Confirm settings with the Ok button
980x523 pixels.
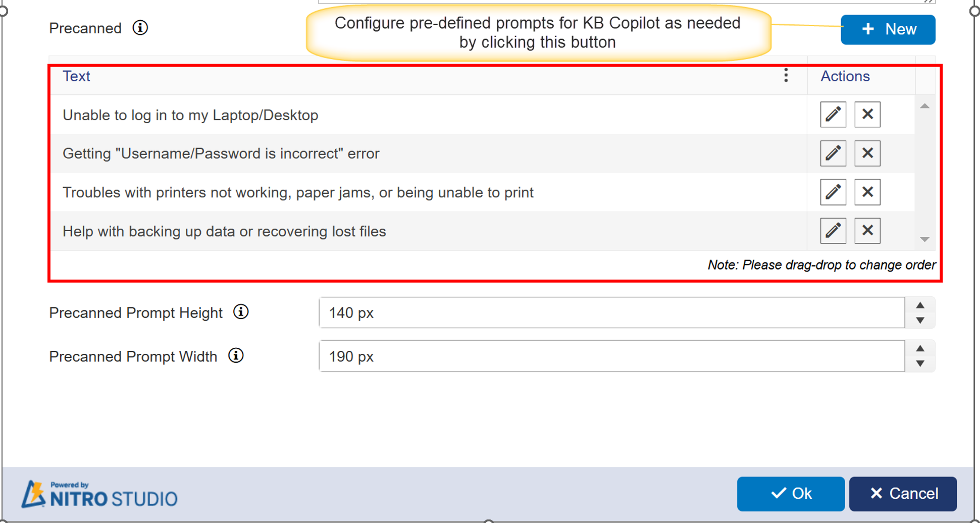(x=790, y=493)
